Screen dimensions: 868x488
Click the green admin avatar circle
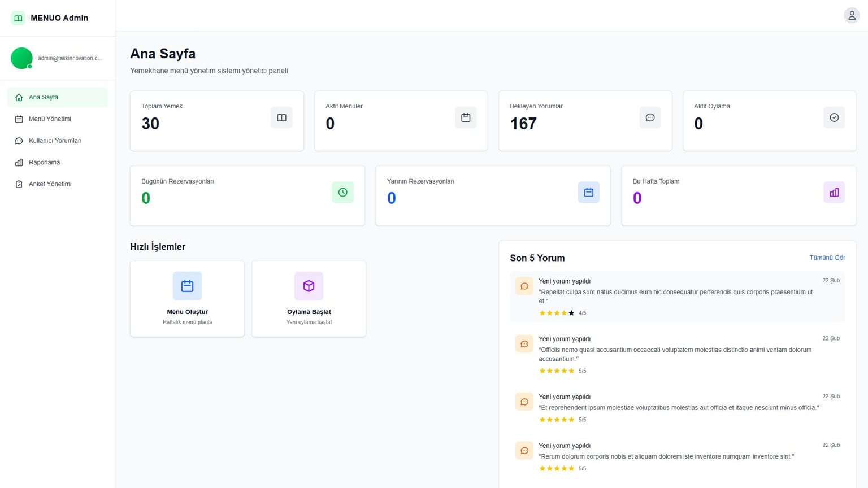pos(21,58)
